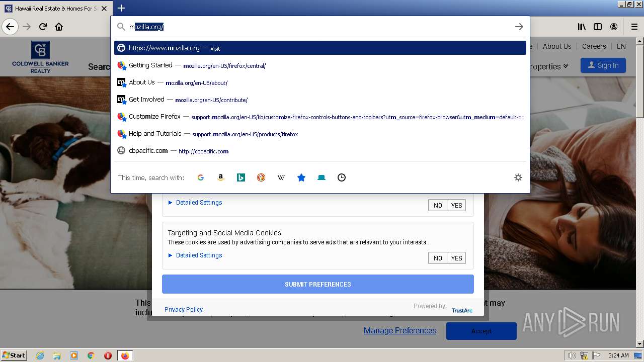This screenshot has height=362, width=644.
Task: Show sidebars toolbar icon
Action: coord(598,27)
